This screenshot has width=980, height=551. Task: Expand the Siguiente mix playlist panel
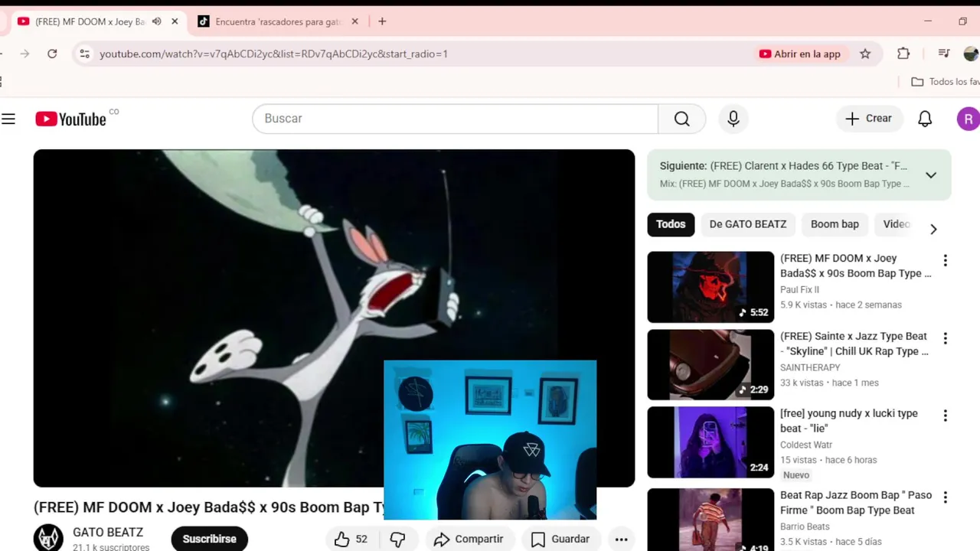click(931, 175)
